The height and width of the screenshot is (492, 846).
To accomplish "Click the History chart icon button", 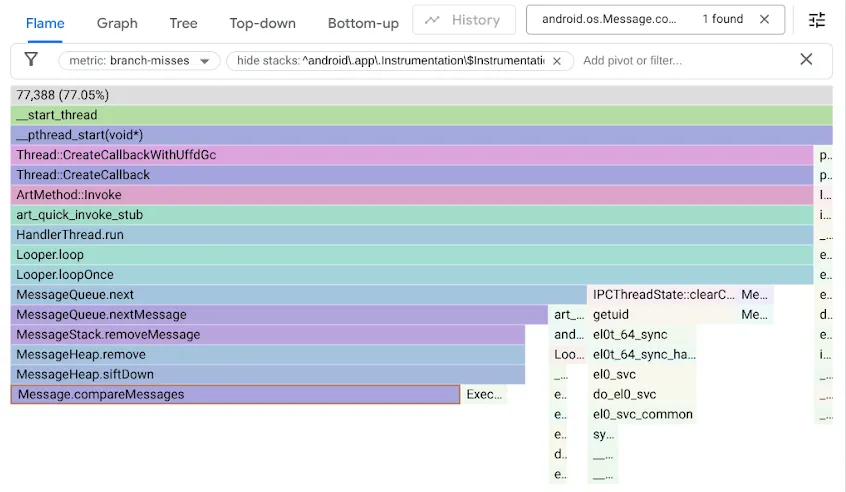I will [x=464, y=20].
